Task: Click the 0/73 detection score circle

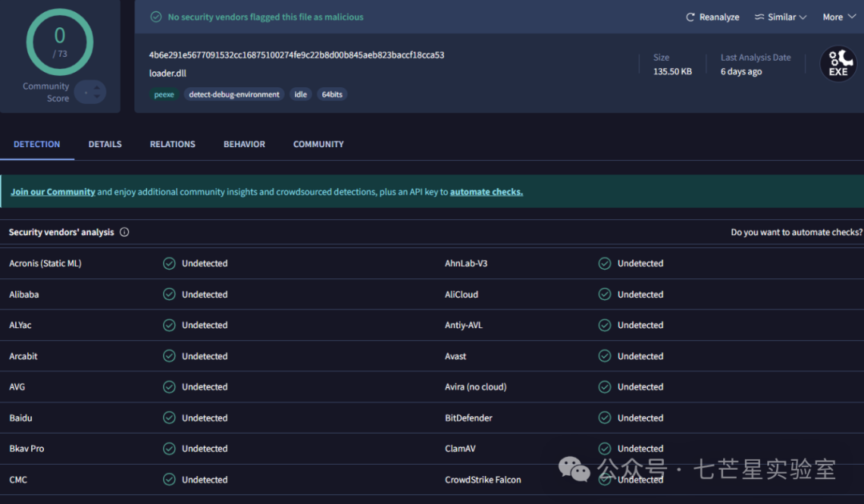Action: tap(59, 42)
